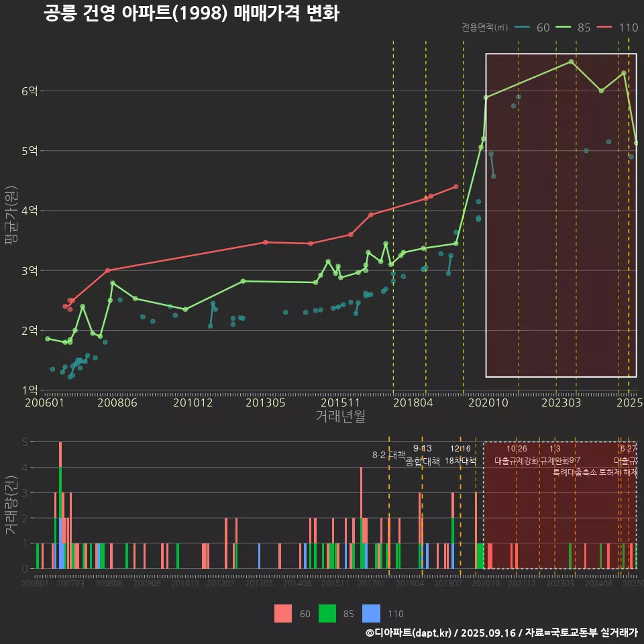Click the '3억' label on the price axis
This screenshot has width=644, height=644.
click(30, 270)
